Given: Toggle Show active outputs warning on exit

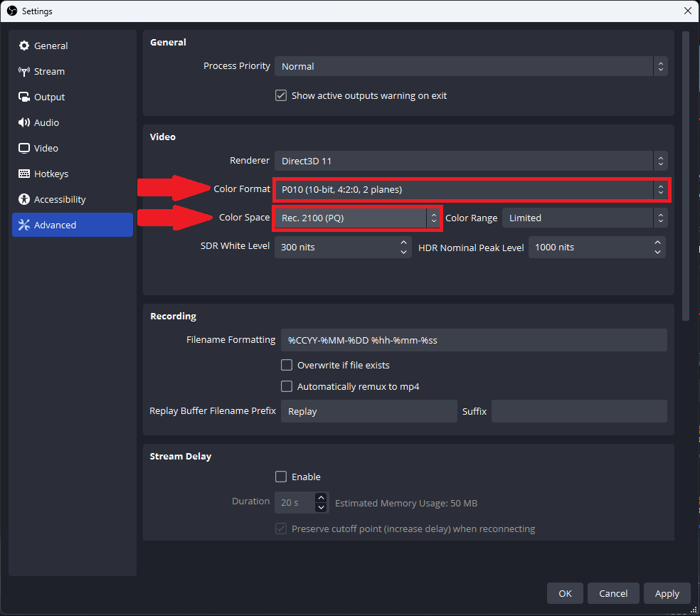Looking at the screenshot, I should (x=281, y=95).
